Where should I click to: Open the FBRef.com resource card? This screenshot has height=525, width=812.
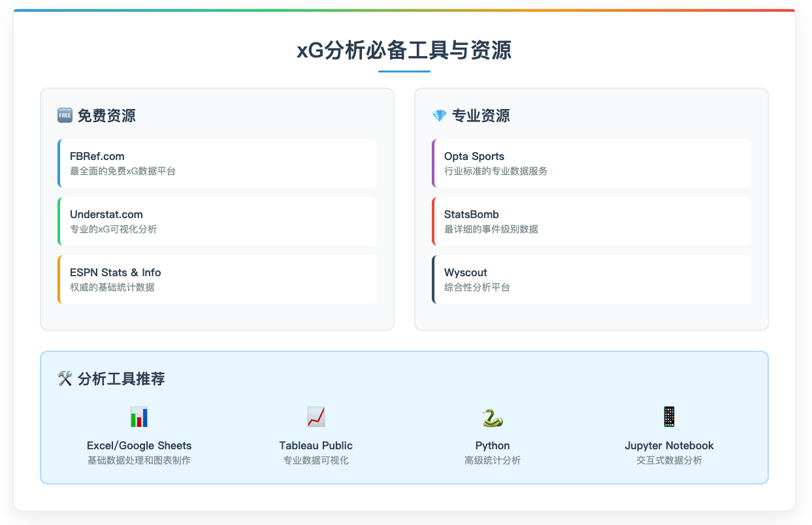[x=218, y=163]
